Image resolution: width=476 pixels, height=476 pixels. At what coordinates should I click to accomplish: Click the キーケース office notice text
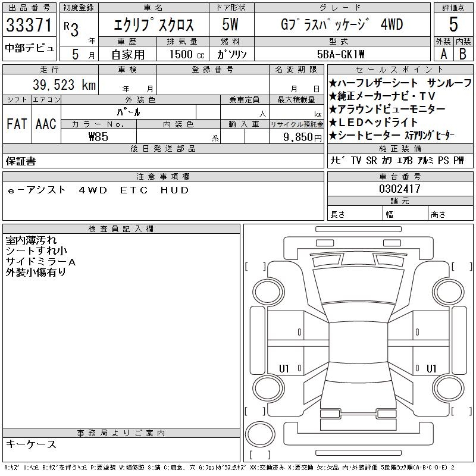point(31,444)
